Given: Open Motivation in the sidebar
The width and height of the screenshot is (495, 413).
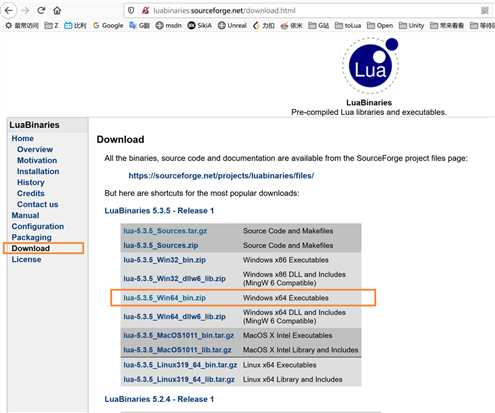Looking at the screenshot, I should (37, 160).
